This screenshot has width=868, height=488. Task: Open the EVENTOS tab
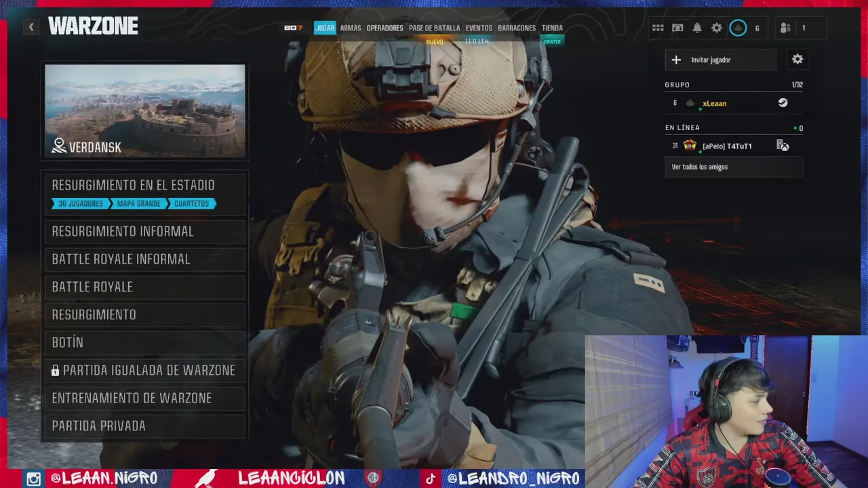coord(479,28)
